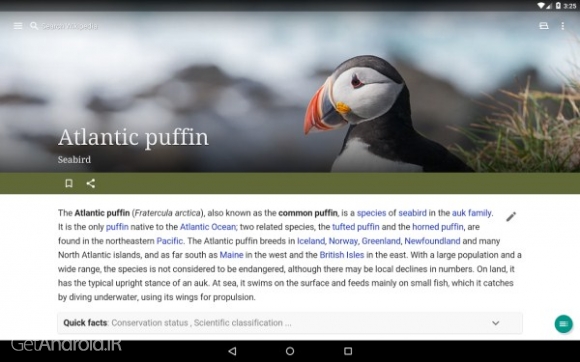This screenshot has width=580, height=362.
Task: Tap the Wi-Fi status icon
Action: coord(541,6)
